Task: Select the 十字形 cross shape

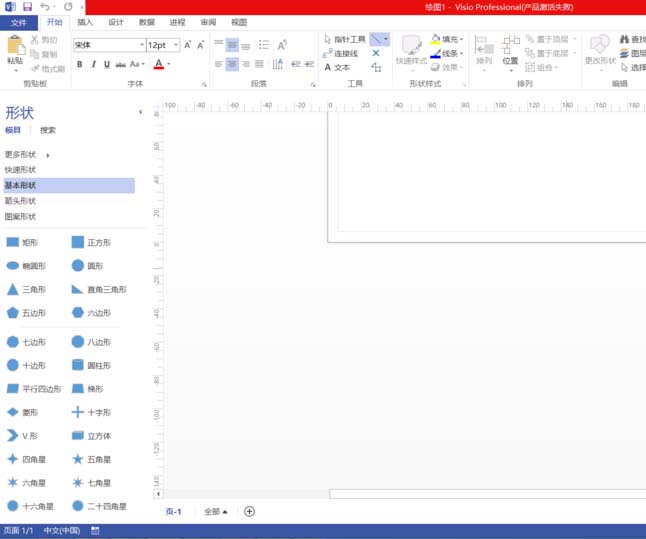Action: tap(92, 412)
